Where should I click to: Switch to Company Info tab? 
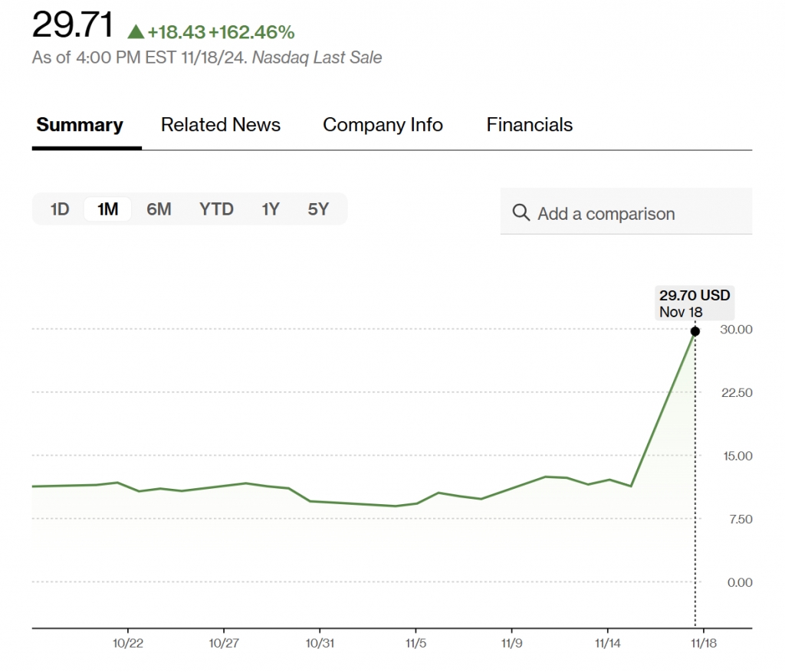pyautogui.click(x=383, y=125)
